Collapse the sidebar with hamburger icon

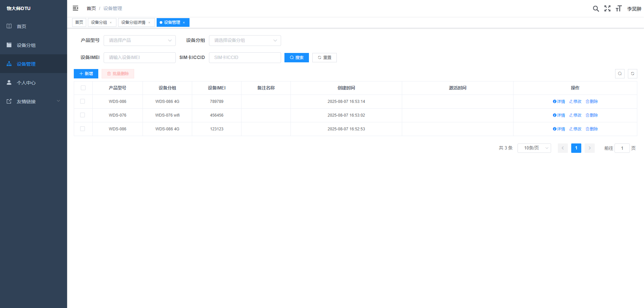[75, 8]
